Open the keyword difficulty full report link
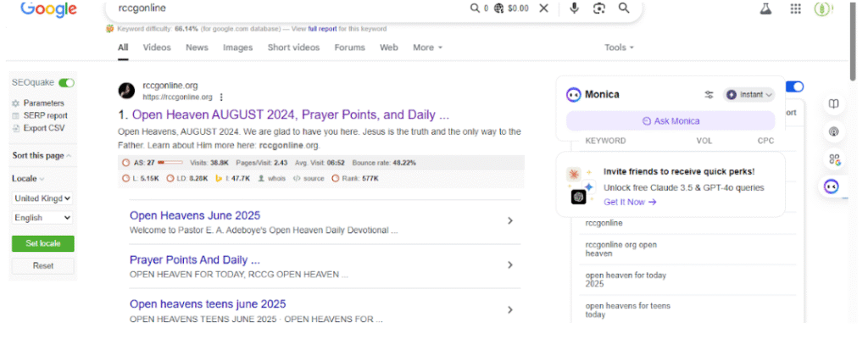Viewport: 868px width, 356px height. click(322, 29)
